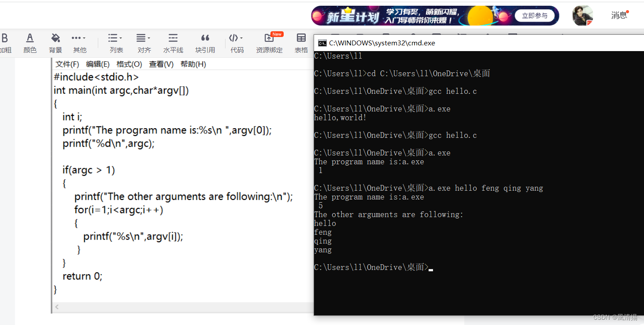This screenshot has height=325, width=644.
Task: Open the 查看(V) menu
Action: pyautogui.click(x=161, y=64)
